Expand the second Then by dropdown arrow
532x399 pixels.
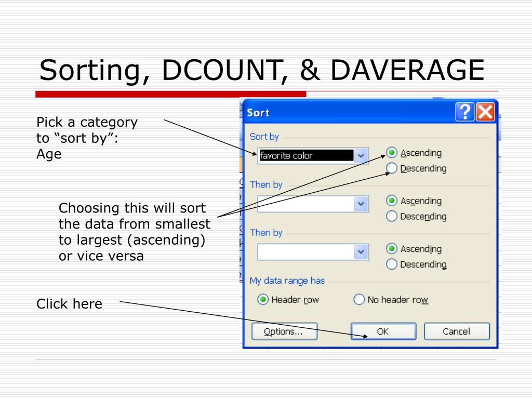click(361, 252)
